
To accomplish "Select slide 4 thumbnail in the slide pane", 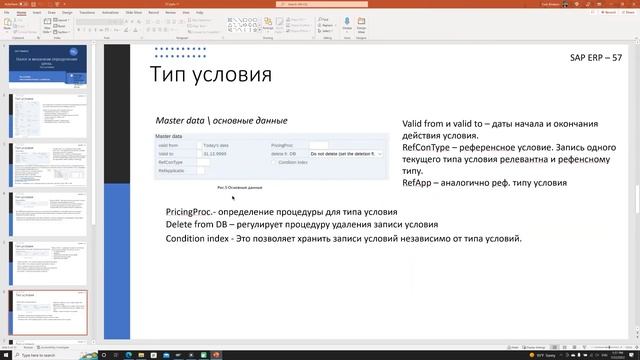I will click(48, 214).
